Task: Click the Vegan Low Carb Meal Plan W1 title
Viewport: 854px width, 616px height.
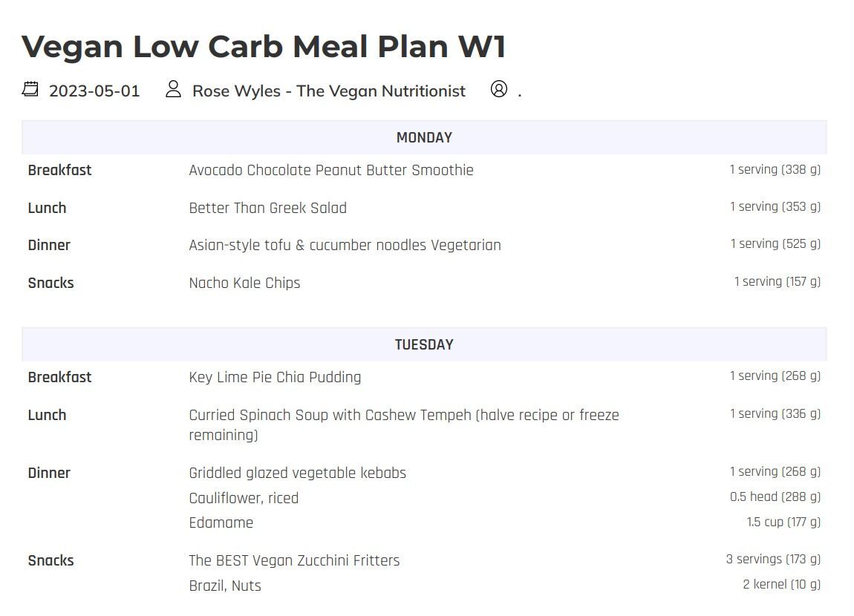Action: pos(264,46)
